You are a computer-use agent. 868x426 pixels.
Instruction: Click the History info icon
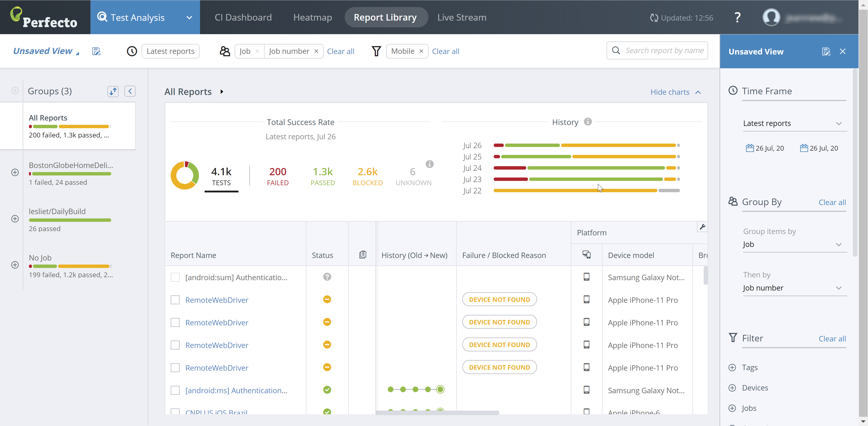[x=588, y=122]
